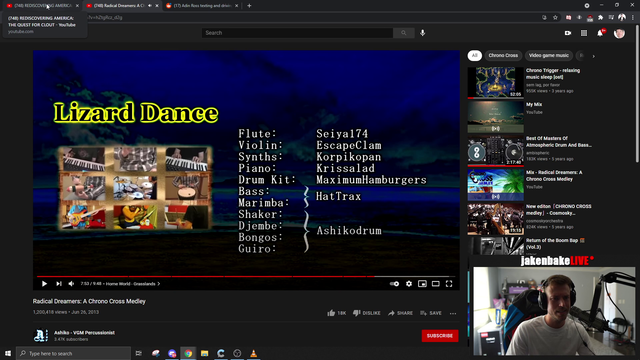
Task: Open Chrome extensions puzzle icon
Action: click(x=600, y=18)
